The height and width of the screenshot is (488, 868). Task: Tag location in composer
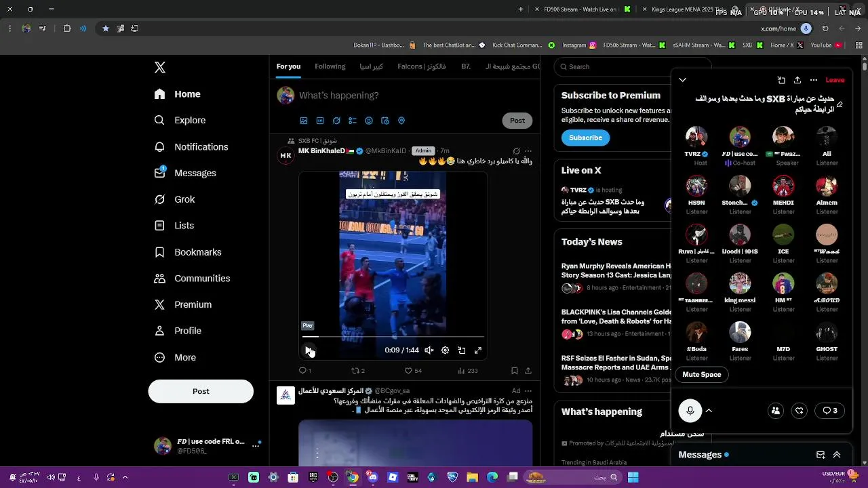click(401, 121)
